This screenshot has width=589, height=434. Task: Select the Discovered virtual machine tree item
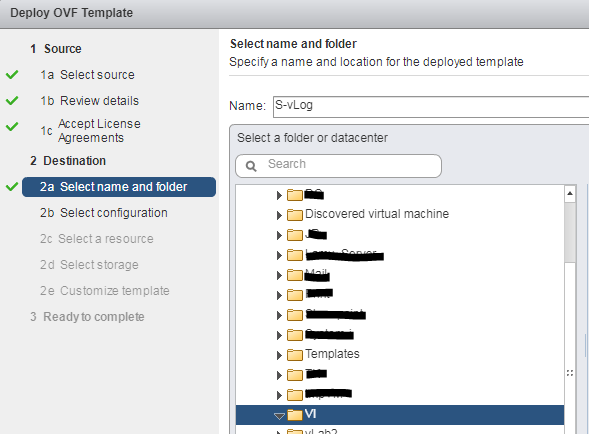tap(377, 214)
